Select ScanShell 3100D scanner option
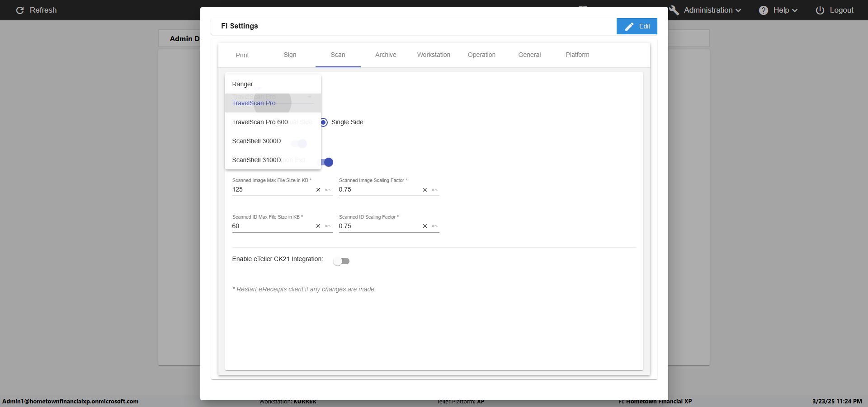This screenshot has height=407, width=868. click(x=273, y=160)
